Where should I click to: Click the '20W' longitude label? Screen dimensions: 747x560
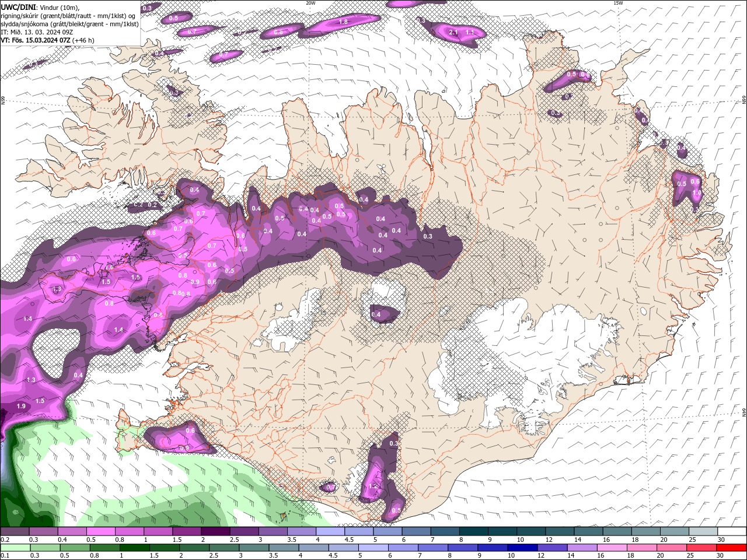pos(310,2)
